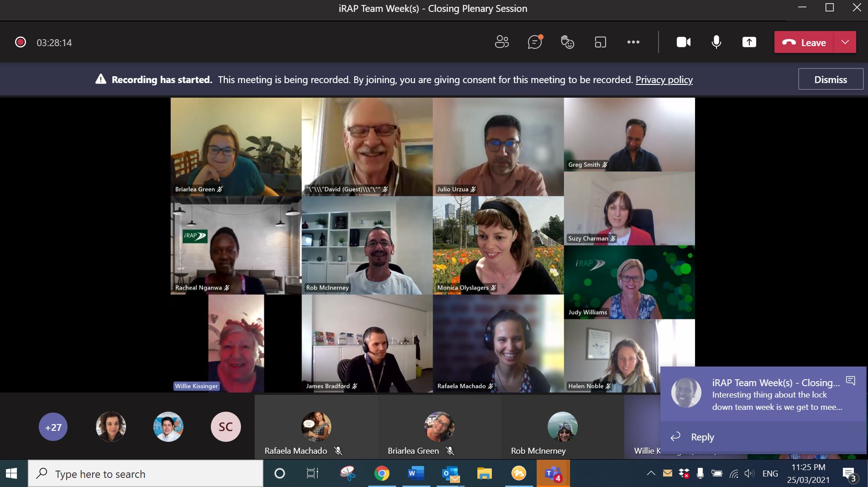
Task: Open the Privacy policy link
Action: coord(664,80)
